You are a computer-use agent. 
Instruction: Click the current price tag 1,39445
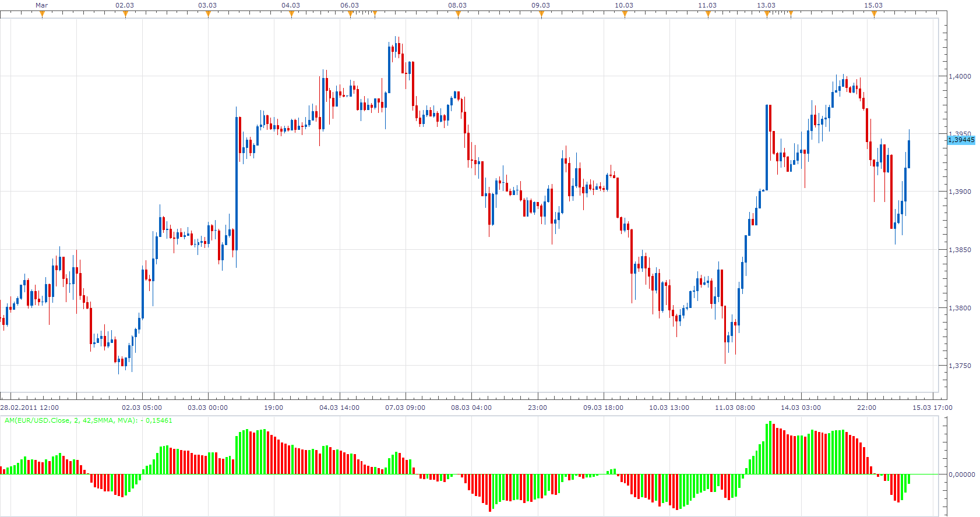point(961,140)
